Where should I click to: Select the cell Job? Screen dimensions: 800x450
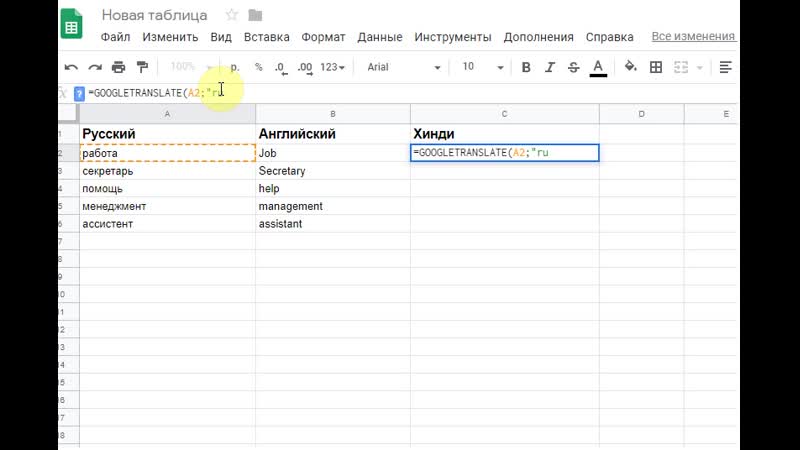tap(333, 153)
